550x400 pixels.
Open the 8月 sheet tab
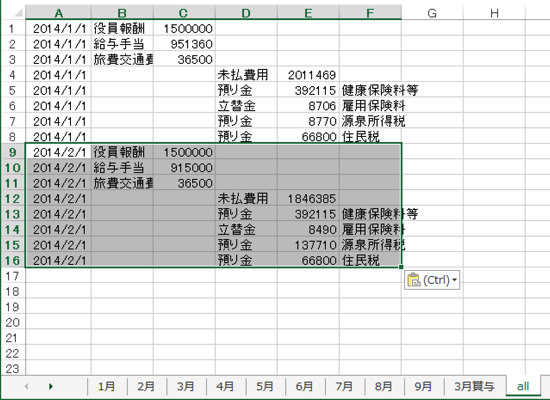[x=383, y=386]
